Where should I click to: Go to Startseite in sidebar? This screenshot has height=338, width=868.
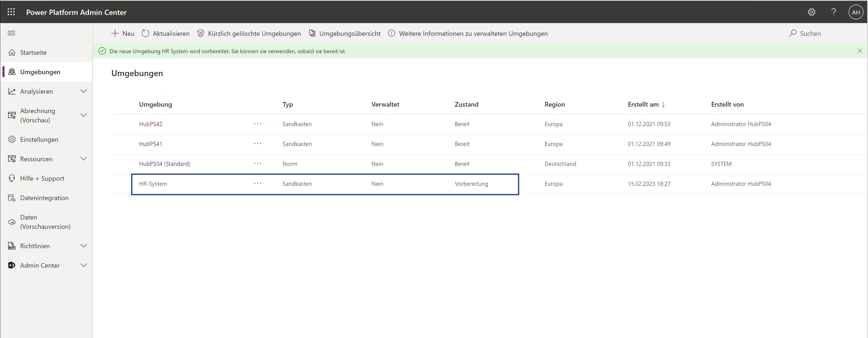click(33, 52)
